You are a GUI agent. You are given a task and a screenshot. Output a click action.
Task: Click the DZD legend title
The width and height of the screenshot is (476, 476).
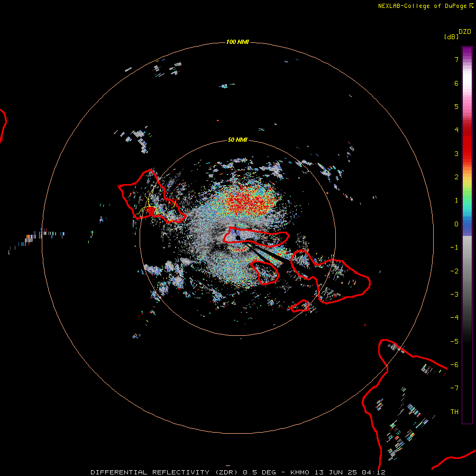point(465,32)
